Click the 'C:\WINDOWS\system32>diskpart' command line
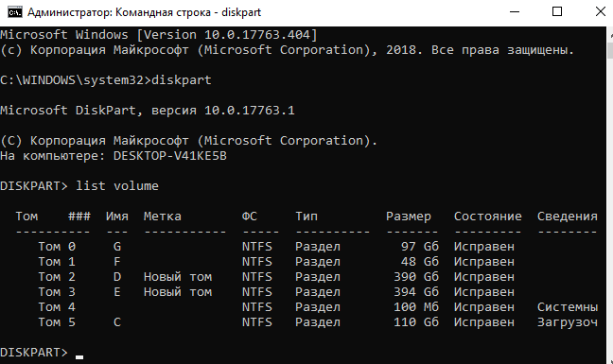 106,80
